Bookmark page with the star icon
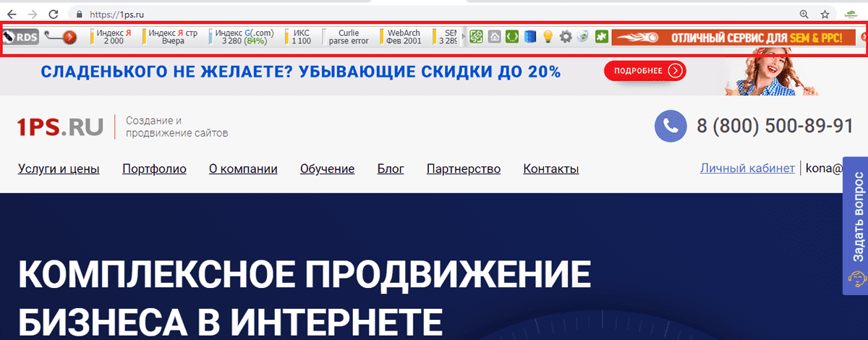 click(x=825, y=14)
